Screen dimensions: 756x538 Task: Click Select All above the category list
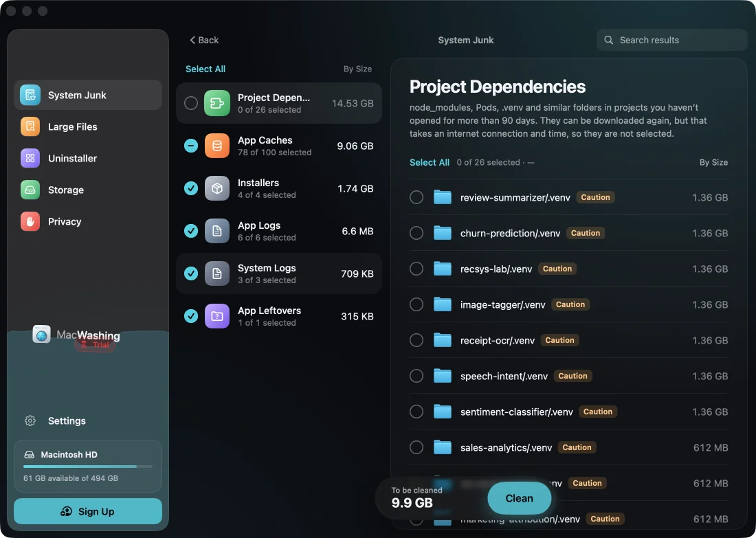tap(205, 69)
